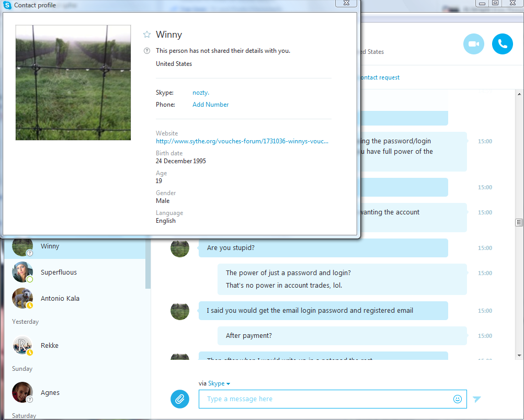Click Add Number phone link
This screenshot has height=420, width=524.
tap(211, 105)
